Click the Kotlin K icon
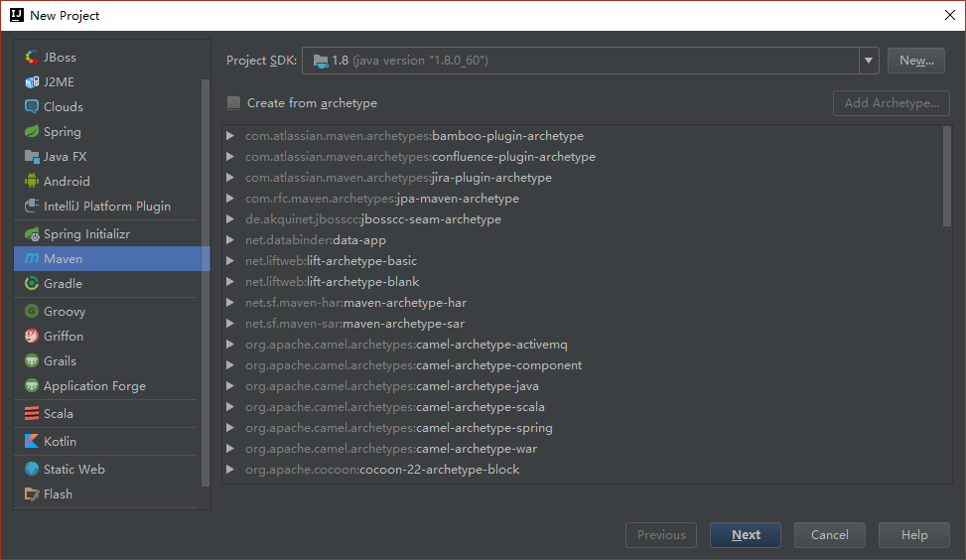 click(x=32, y=441)
